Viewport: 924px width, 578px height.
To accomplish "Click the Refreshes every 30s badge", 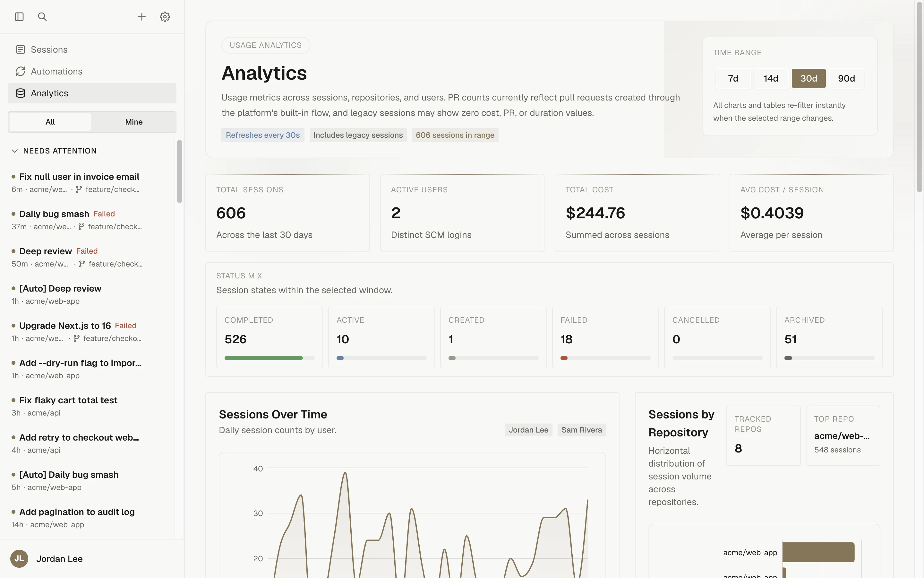I will tap(263, 135).
